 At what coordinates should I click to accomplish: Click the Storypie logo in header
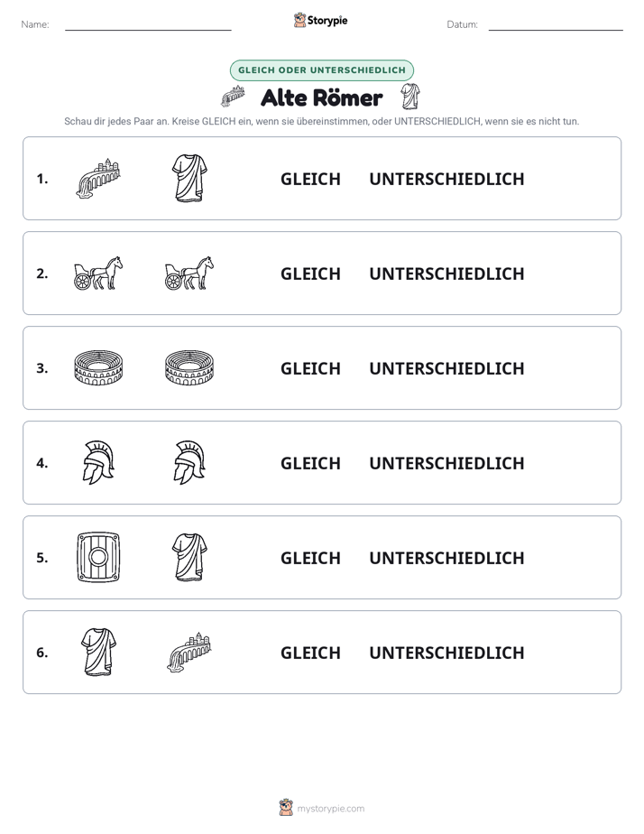coord(320,20)
